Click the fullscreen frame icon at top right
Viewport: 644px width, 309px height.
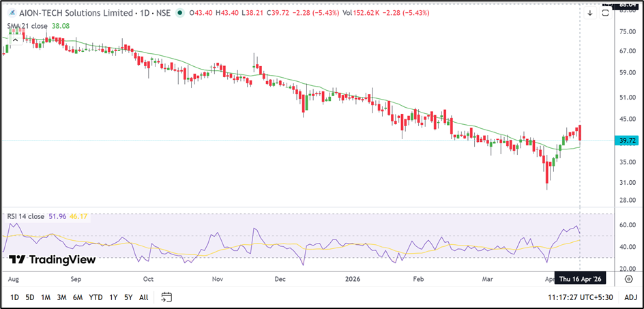pyautogui.click(x=604, y=13)
